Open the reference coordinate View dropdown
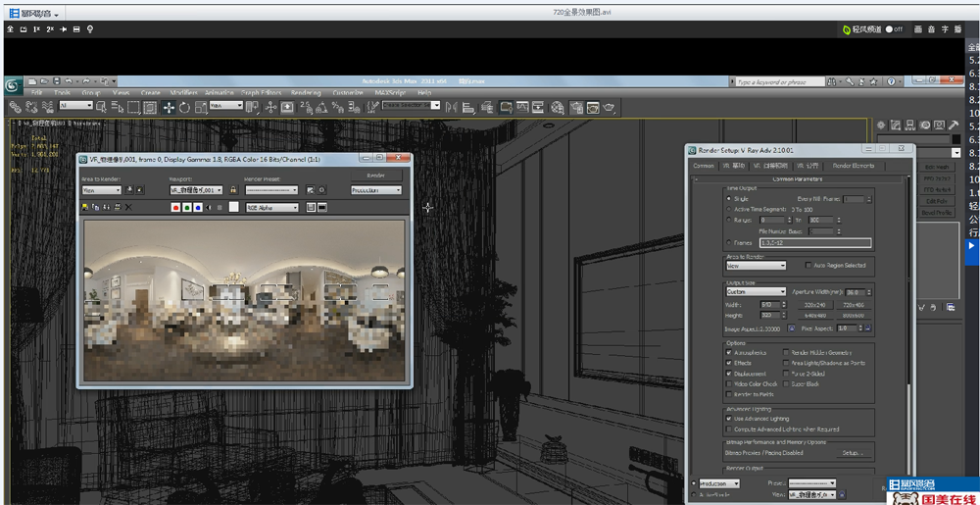This screenshot has height=505, width=980. click(x=226, y=105)
